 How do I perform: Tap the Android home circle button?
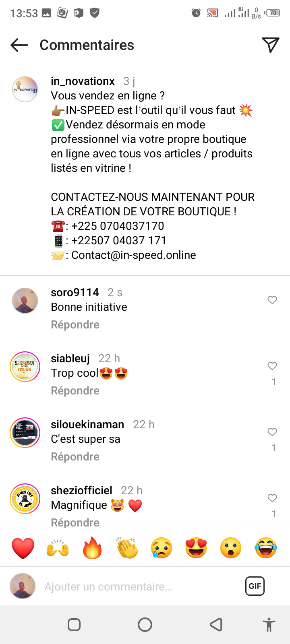coord(145,625)
